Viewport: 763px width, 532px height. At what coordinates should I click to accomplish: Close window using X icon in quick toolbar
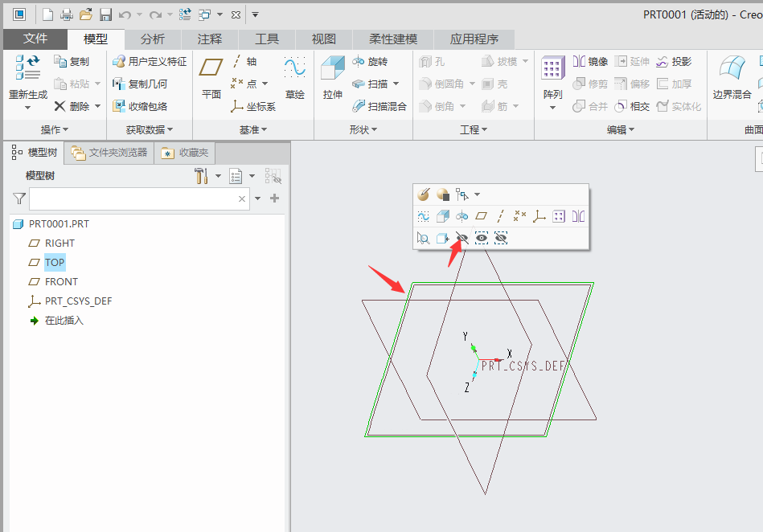click(236, 15)
